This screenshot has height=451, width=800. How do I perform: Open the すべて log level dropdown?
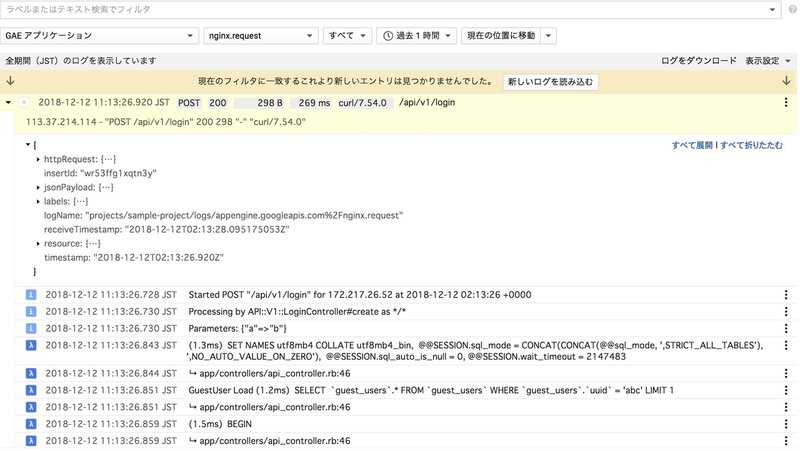coord(347,36)
